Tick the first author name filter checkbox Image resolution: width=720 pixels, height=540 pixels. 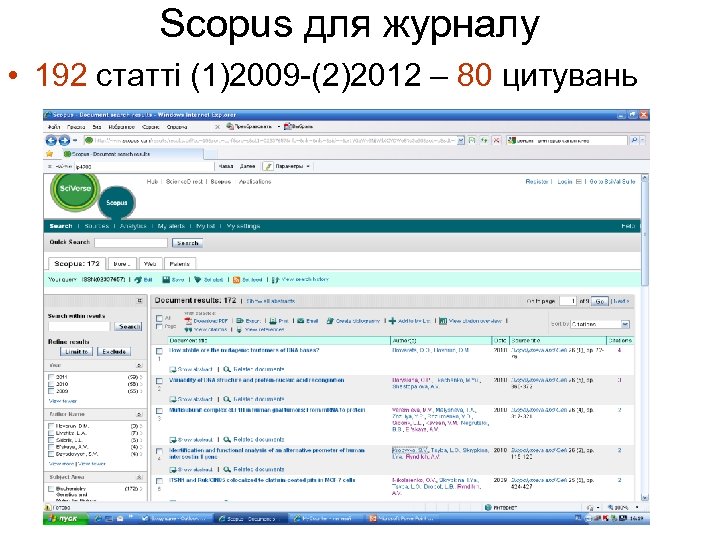(x=51, y=426)
